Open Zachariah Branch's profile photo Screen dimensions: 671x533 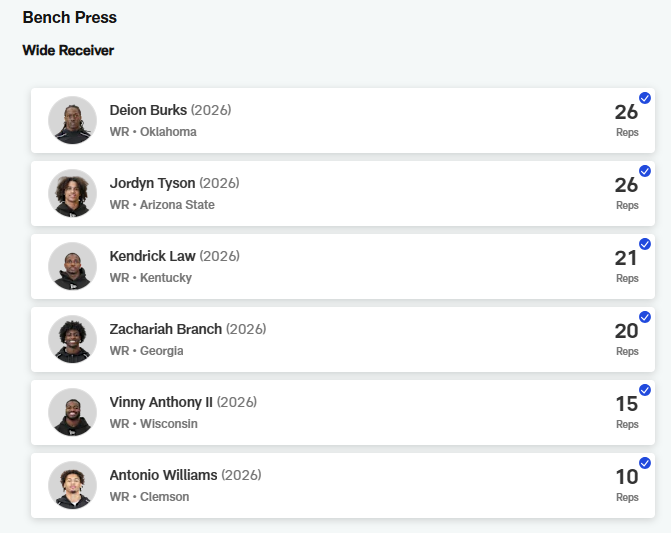click(72, 339)
